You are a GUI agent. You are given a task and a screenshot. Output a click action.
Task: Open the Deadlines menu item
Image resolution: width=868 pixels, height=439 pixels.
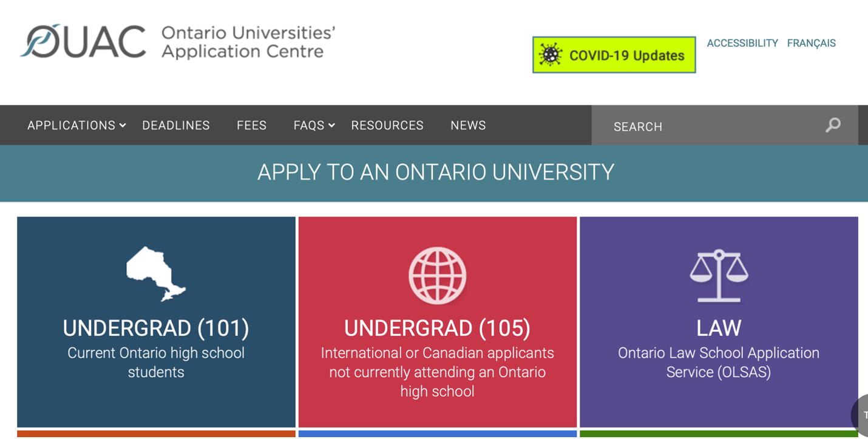[176, 126]
